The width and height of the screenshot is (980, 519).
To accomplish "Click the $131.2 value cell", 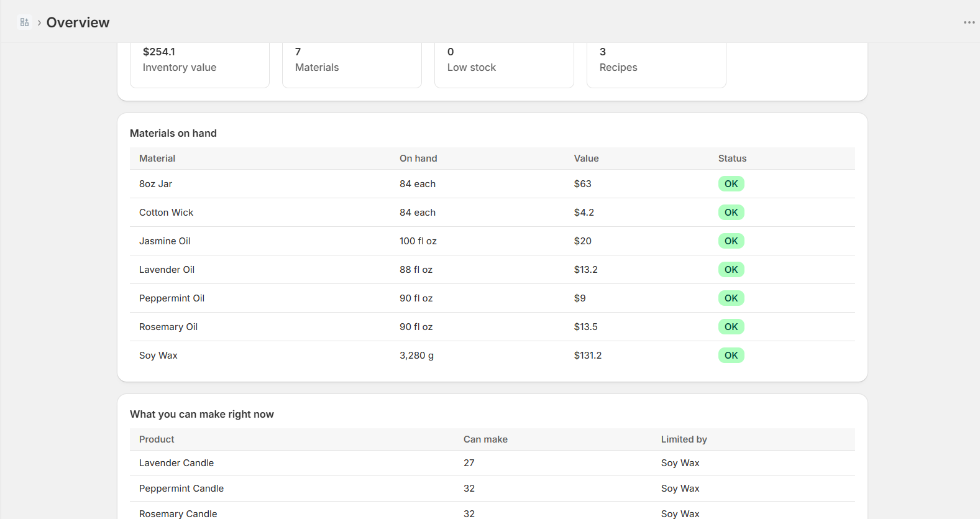I will (587, 356).
